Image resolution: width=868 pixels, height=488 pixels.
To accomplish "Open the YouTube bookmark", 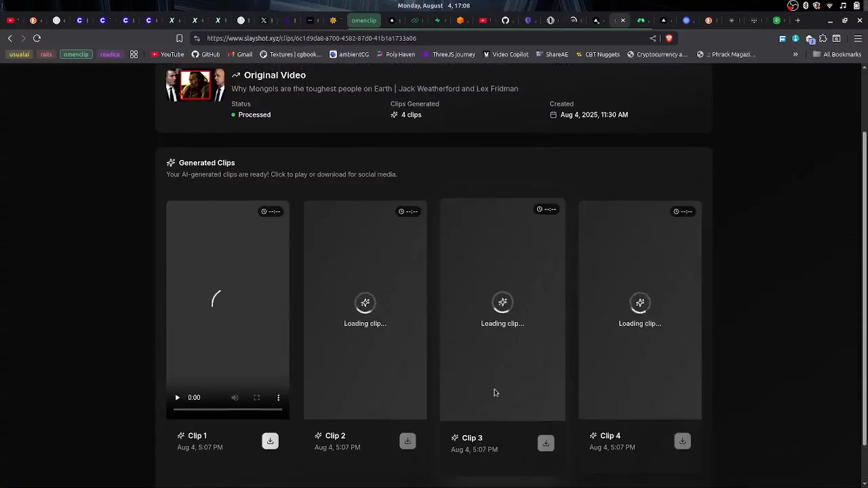I will (x=167, y=54).
